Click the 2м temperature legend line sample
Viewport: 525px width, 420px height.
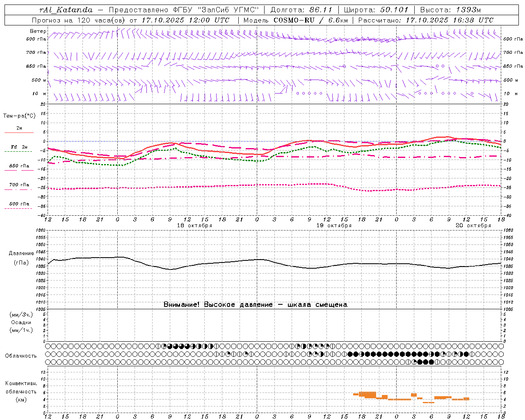pyautogui.click(x=19, y=132)
